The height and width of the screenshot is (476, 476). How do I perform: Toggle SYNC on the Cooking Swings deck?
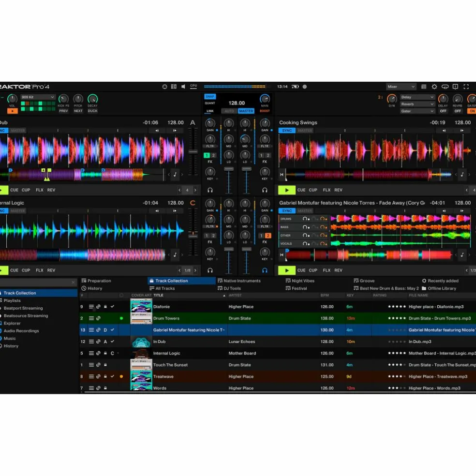[x=287, y=131]
